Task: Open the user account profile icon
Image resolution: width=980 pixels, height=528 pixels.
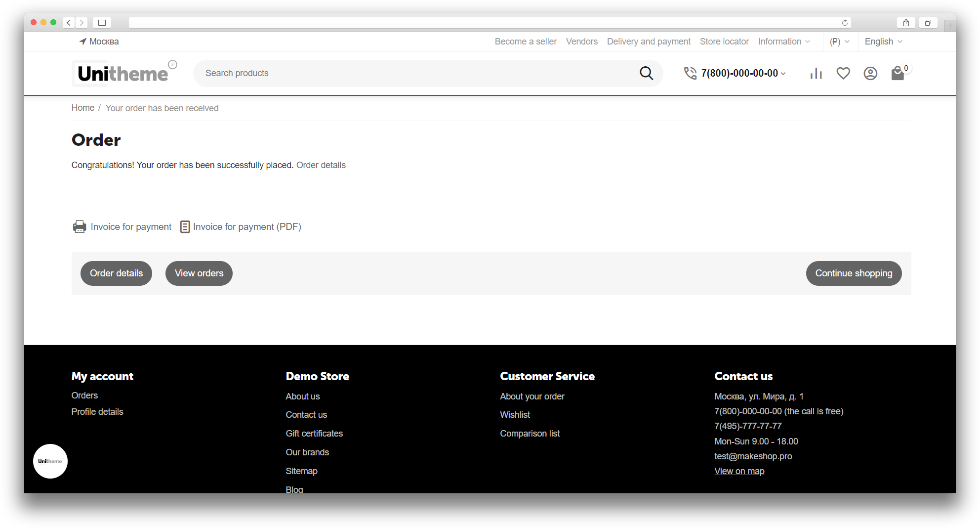Action: [x=870, y=74]
